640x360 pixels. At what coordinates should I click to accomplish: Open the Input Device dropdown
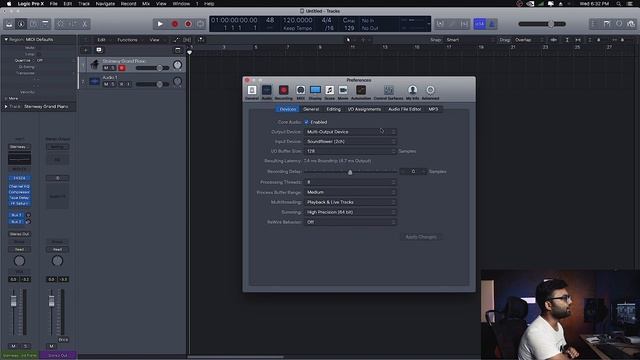click(350, 141)
